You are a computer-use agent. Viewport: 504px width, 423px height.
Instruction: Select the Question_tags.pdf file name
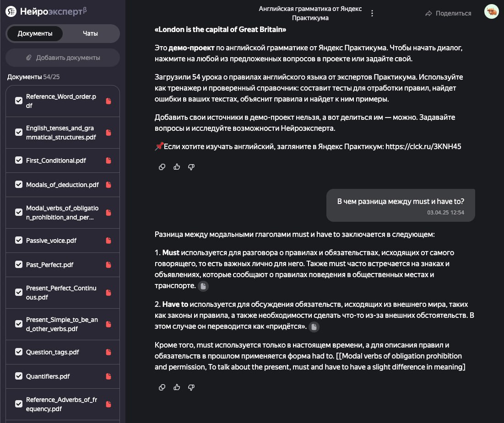[x=52, y=352]
